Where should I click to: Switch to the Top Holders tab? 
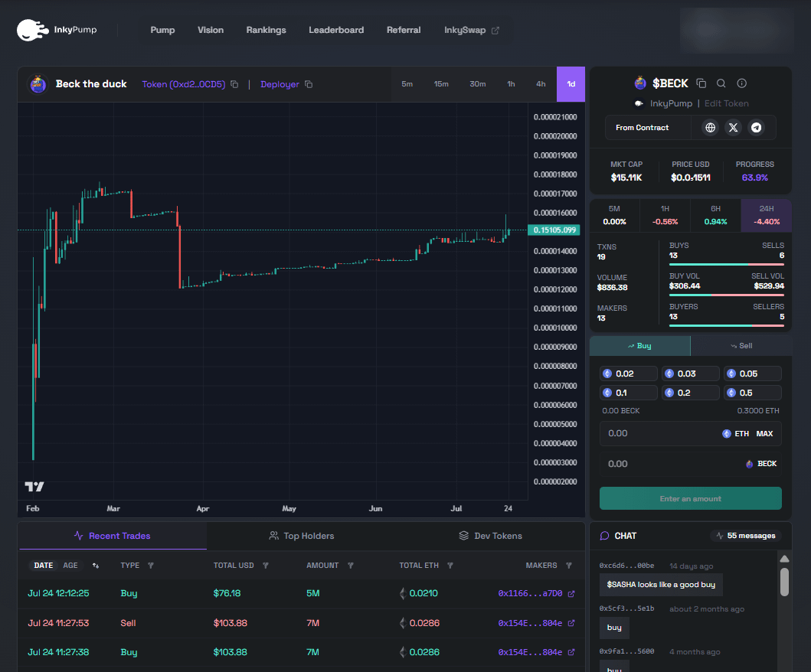point(302,536)
